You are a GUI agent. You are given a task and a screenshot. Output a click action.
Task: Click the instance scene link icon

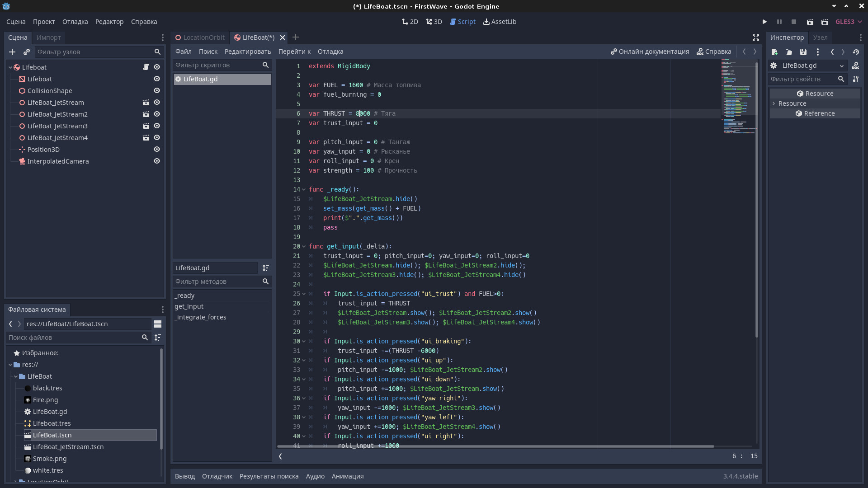click(x=27, y=52)
